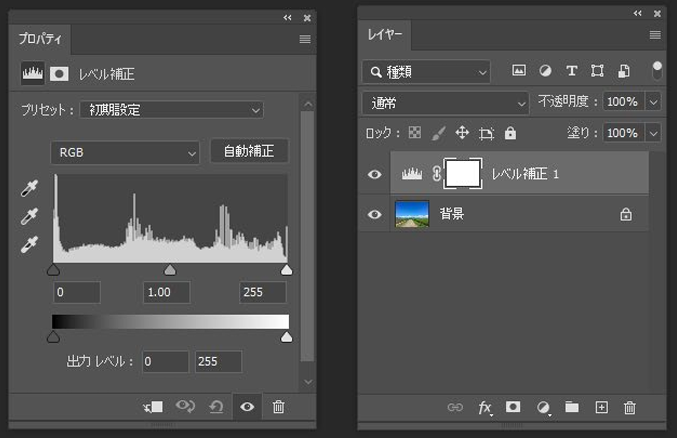This screenshot has width=677, height=438.
Task: Hide the 背景 layer
Action: coord(375,214)
